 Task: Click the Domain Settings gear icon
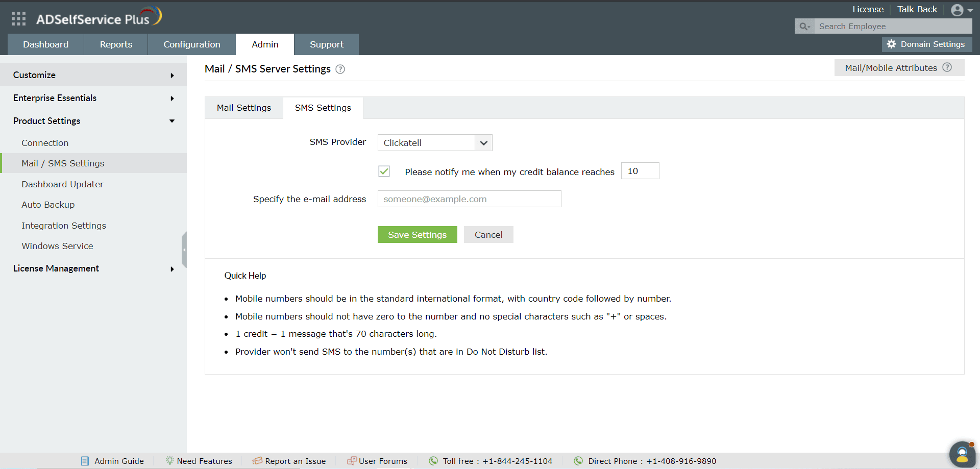point(892,44)
